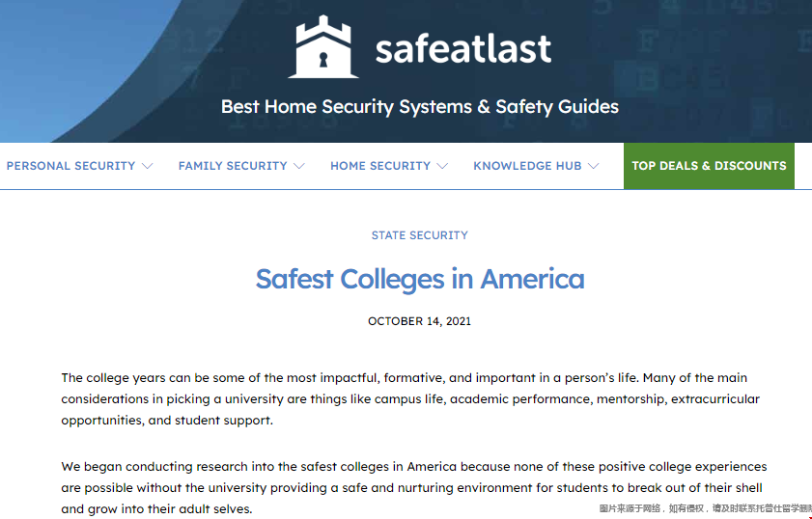
Task: Expand the Home Security chevron
Action: click(x=442, y=166)
